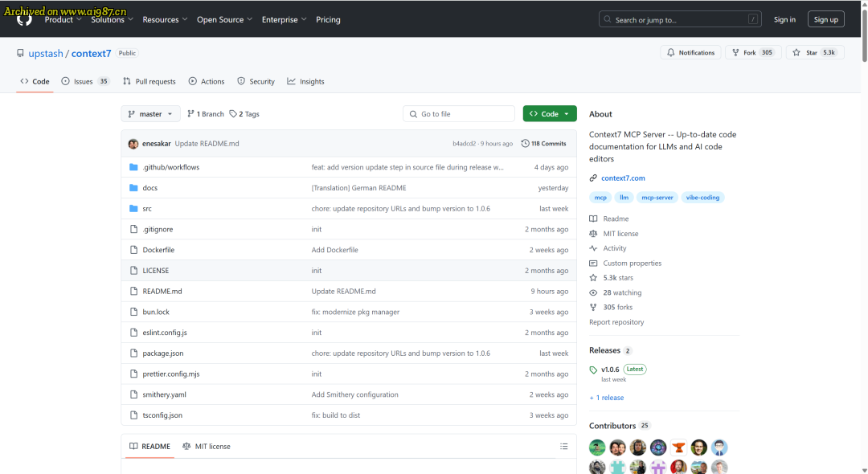Open commit 'Add Smithery configuration'
This screenshot has height=474, width=868.
(355, 394)
